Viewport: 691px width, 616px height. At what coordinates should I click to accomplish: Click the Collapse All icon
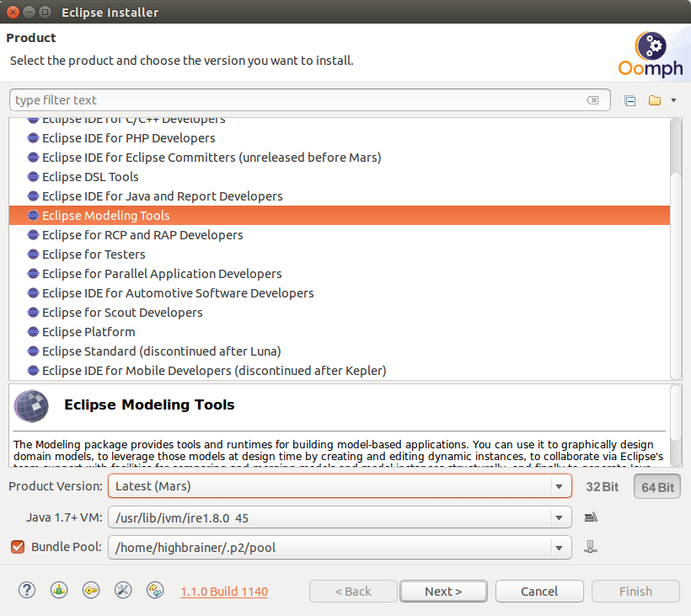629,101
